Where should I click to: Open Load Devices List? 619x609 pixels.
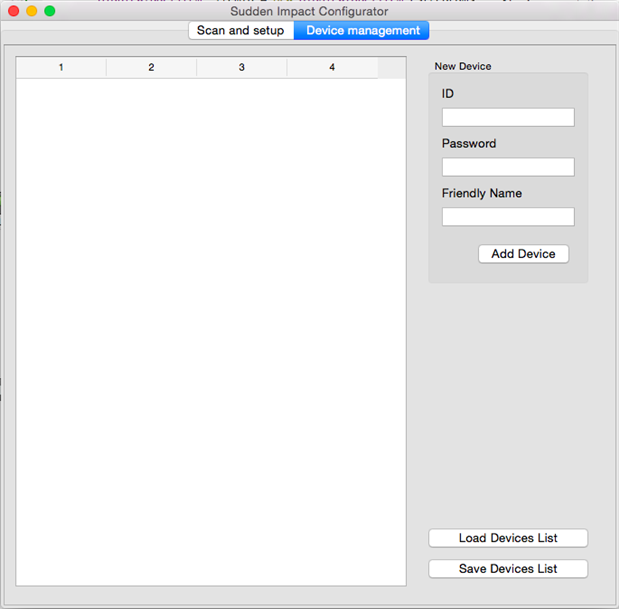508,538
